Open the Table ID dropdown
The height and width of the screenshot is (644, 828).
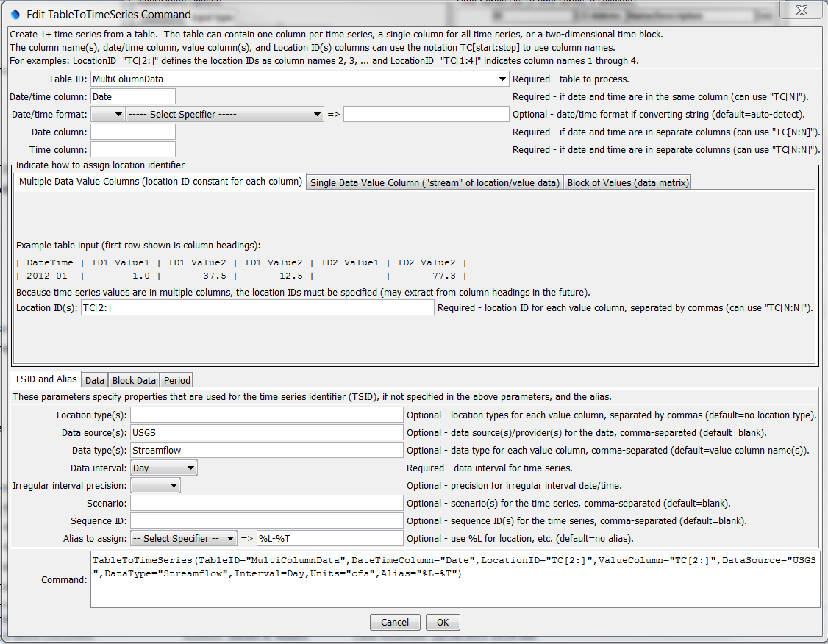pyautogui.click(x=503, y=78)
